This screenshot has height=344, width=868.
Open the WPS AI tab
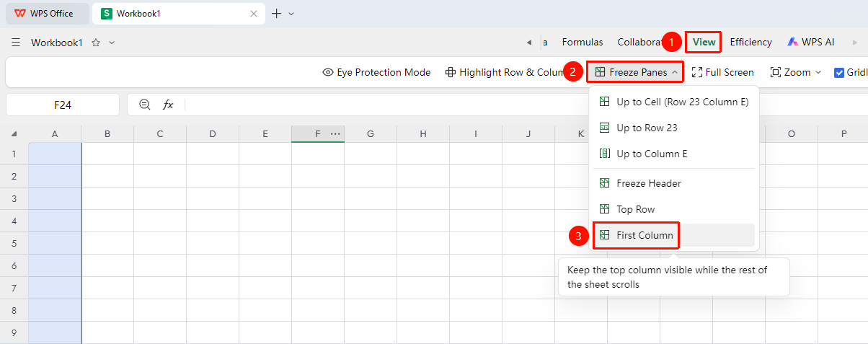click(x=811, y=43)
